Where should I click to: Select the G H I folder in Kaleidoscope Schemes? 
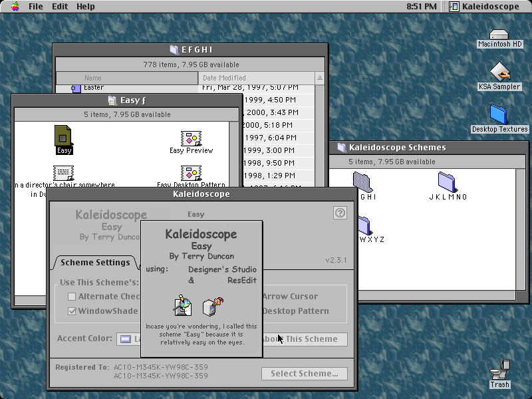tap(362, 182)
